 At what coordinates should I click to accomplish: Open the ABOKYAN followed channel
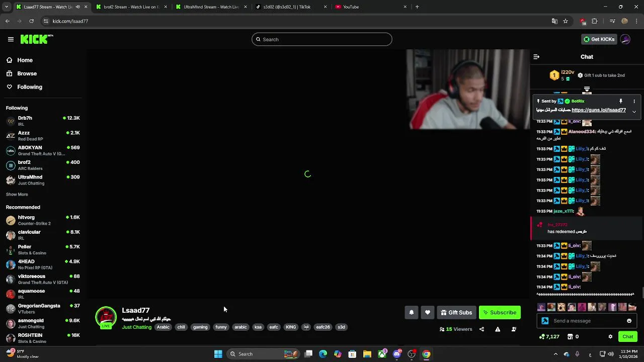pyautogui.click(x=43, y=150)
